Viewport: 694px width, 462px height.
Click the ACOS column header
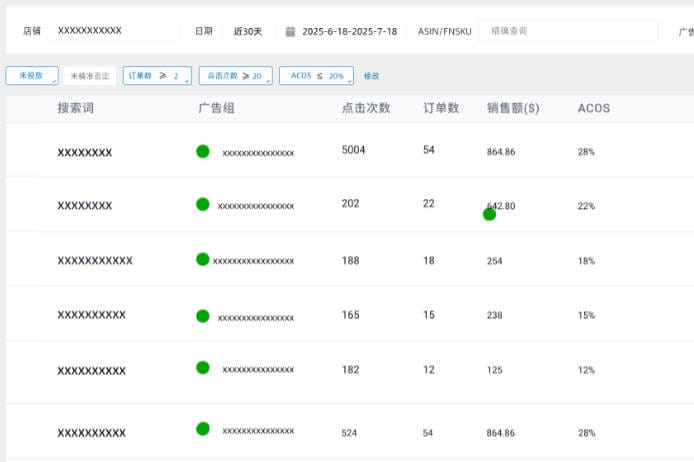pyautogui.click(x=593, y=108)
